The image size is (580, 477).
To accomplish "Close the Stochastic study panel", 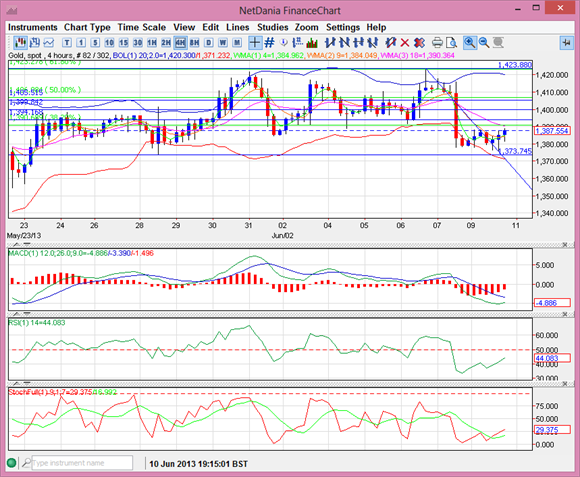I will pyautogui.click(x=565, y=383).
